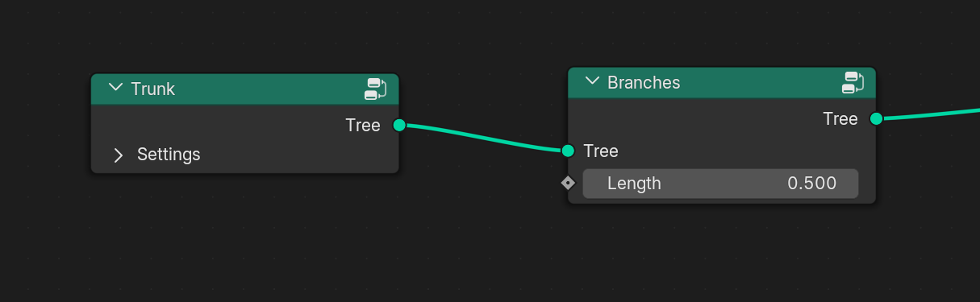Open node group icon on Trunk header

[x=376, y=89]
